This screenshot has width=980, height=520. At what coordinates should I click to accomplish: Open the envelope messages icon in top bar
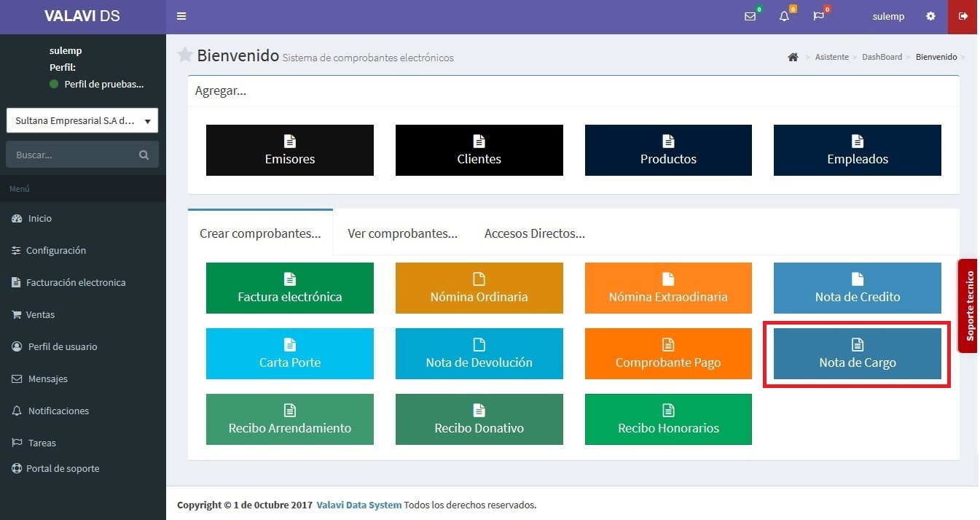(x=750, y=16)
